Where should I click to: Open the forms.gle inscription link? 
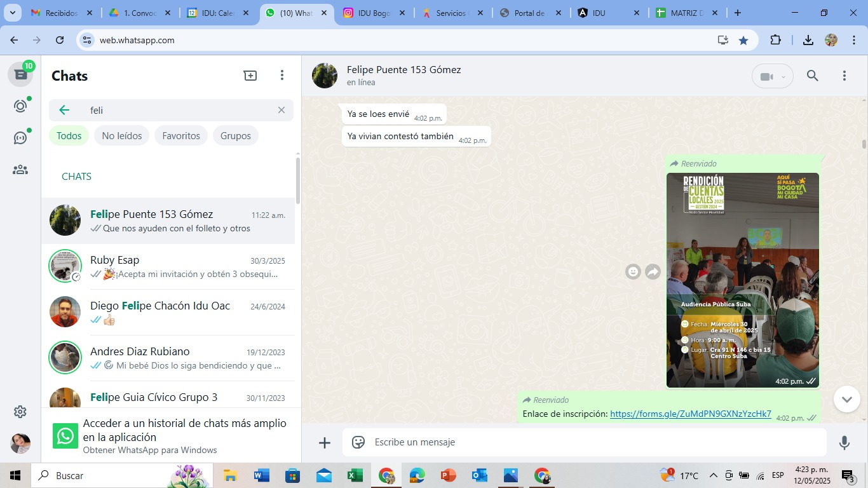point(690,414)
